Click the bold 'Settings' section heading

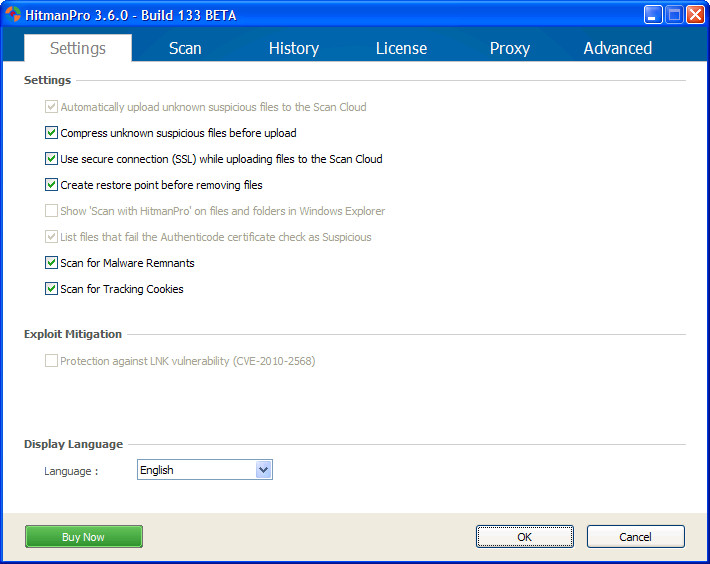[48, 80]
